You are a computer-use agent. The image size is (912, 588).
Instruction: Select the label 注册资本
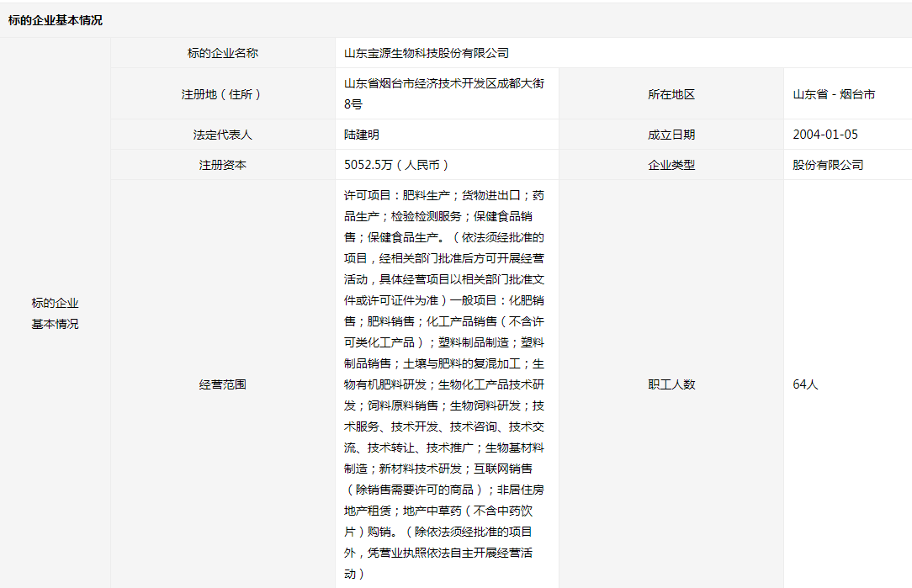click(223, 165)
